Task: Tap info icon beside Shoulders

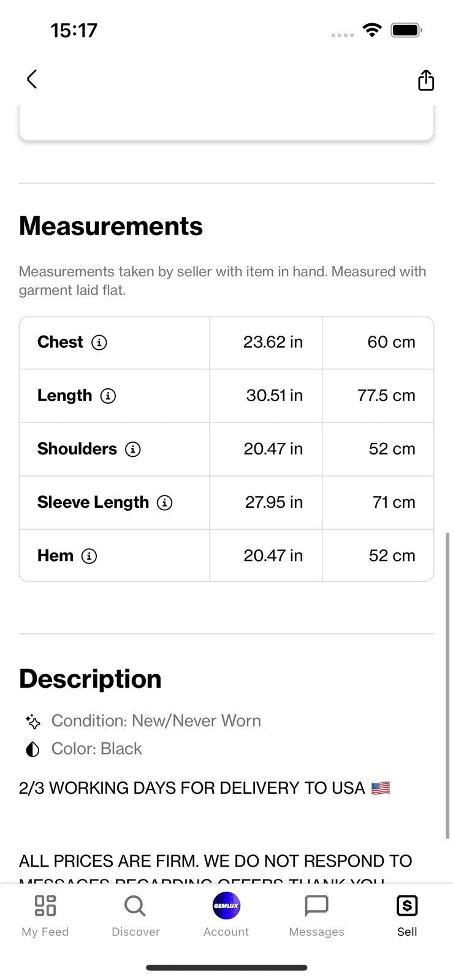Action: point(133,449)
